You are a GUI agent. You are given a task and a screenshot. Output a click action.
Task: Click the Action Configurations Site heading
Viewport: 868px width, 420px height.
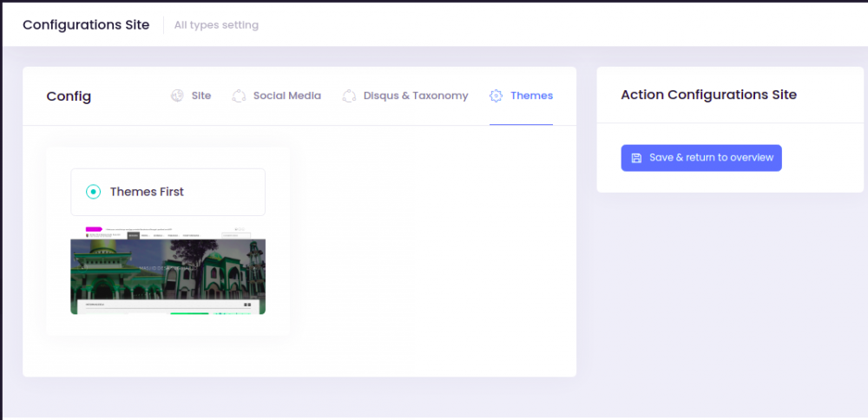click(x=708, y=95)
